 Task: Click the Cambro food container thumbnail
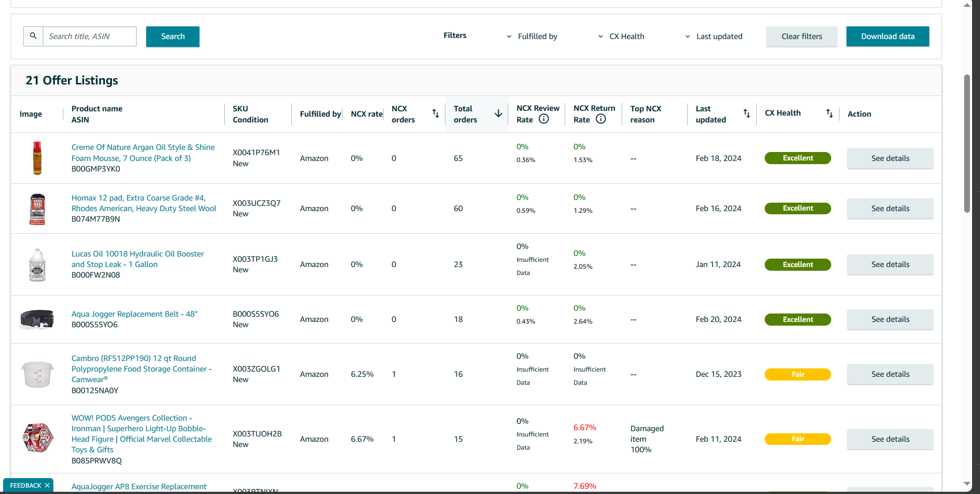37,374
